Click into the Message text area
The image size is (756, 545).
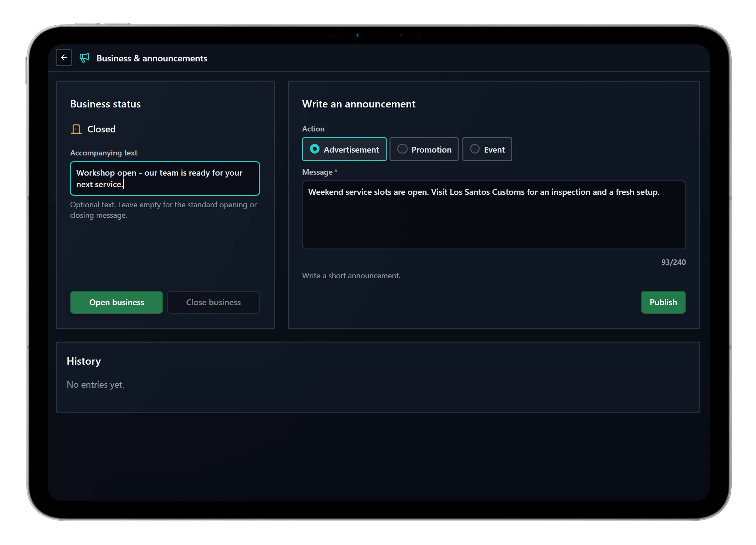tap(494, 215)
